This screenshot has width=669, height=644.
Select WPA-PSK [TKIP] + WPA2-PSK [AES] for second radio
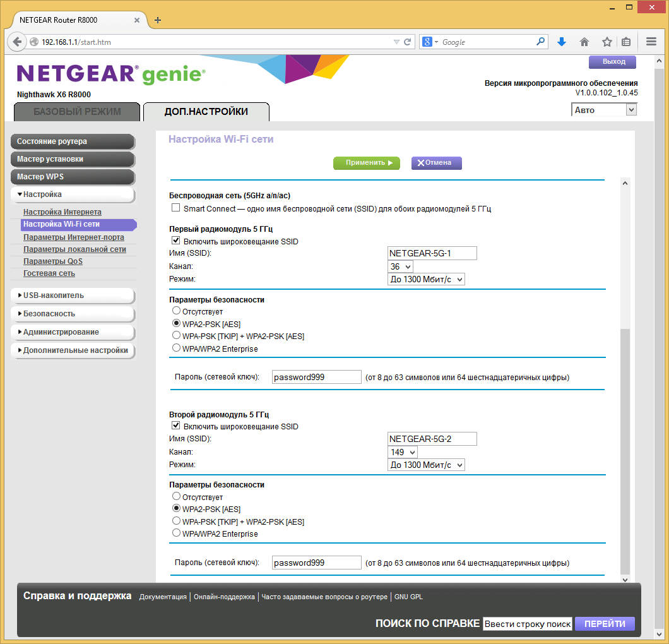[x=176, y=521]
